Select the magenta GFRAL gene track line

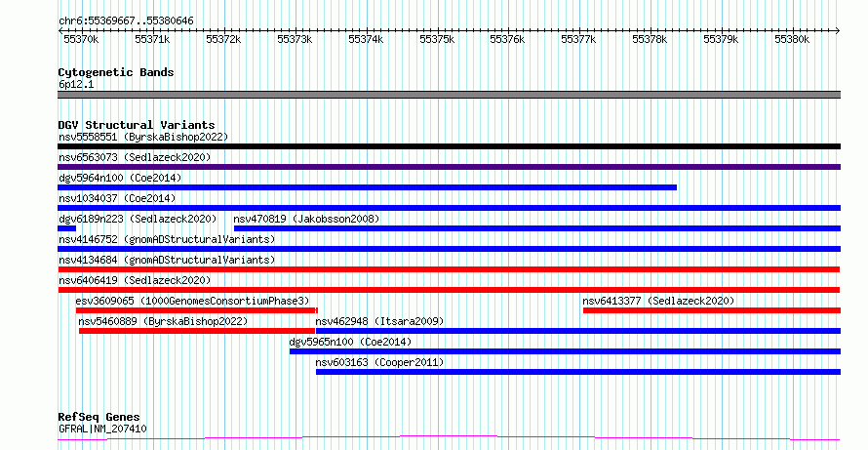click(x=449, y=438)
